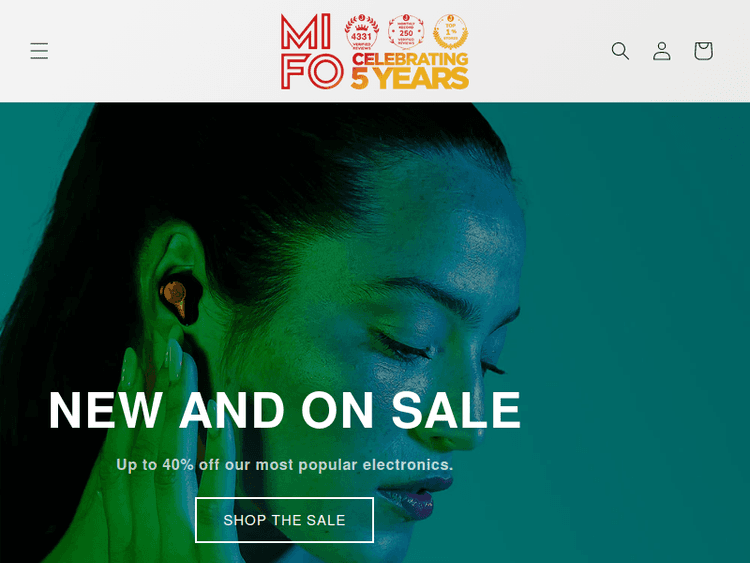This screenshot has height=563, width=750.
Task: Click the SHOP THE SALE button
Action: coord(285,520)
